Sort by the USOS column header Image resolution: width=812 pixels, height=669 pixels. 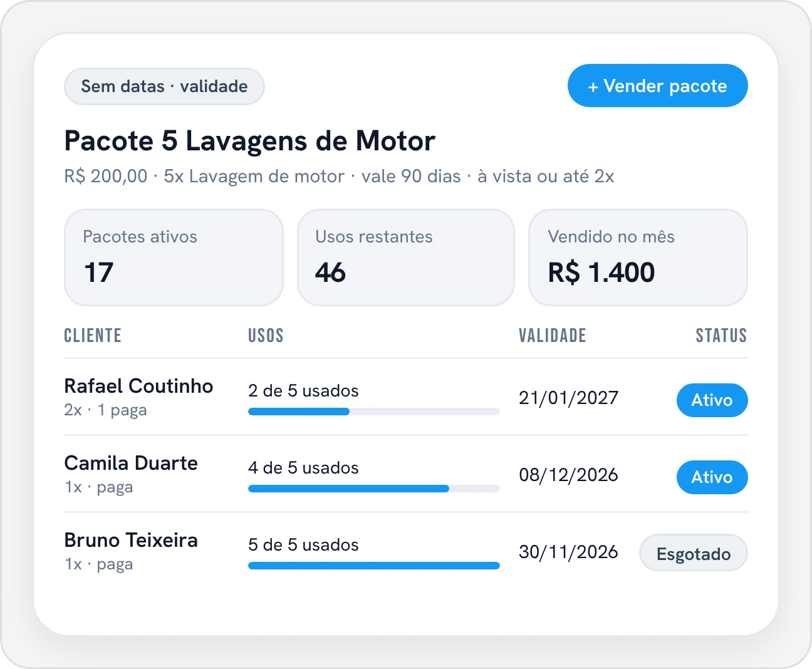point(266,336)
